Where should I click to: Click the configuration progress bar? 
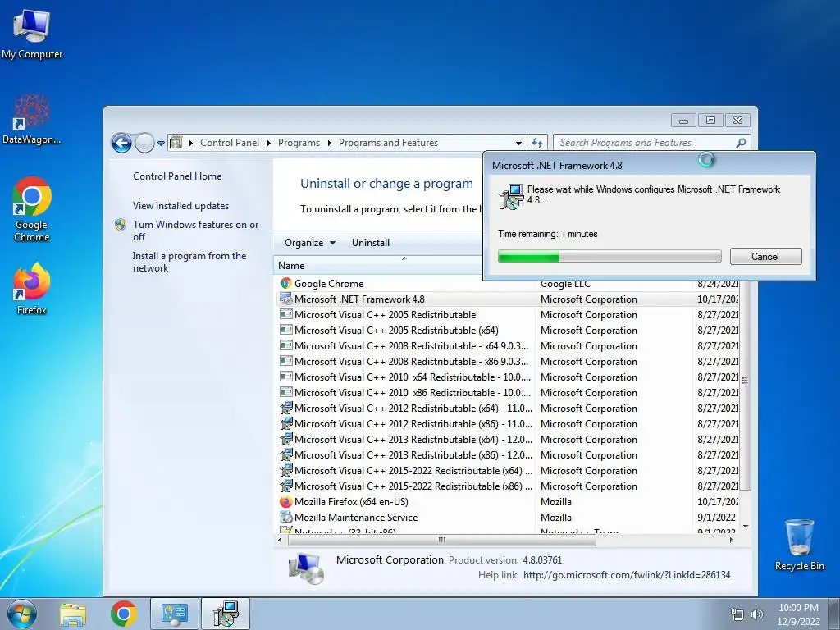coord(609,257)
